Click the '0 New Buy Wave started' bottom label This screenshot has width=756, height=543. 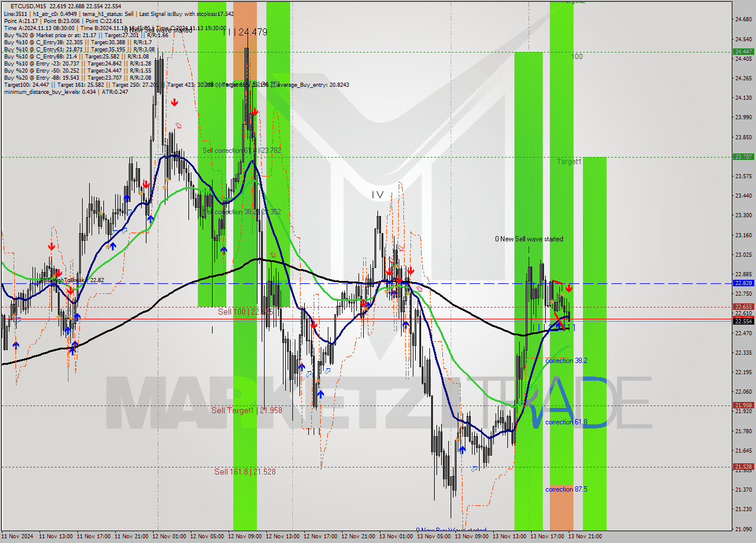click(x=451, y=530)
